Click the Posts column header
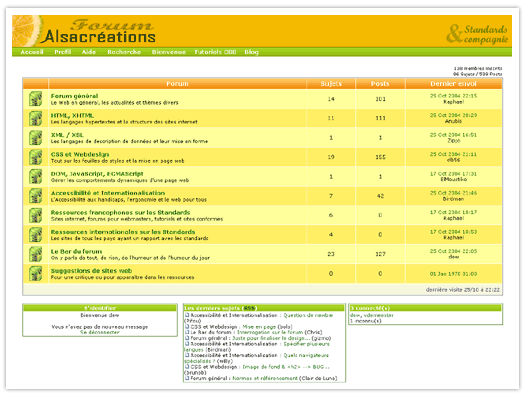This screenshot has height=396, width=525. pyautogui.click(x=380, y=84)
